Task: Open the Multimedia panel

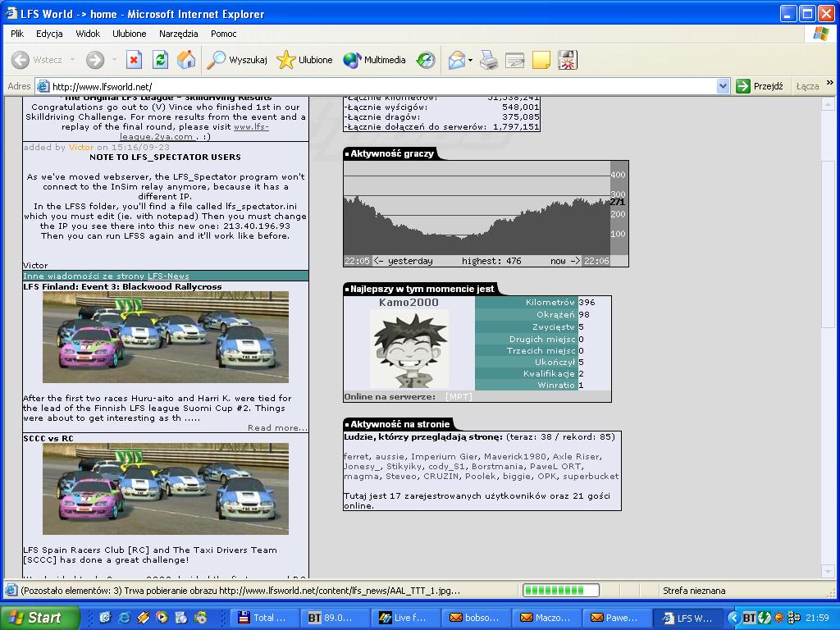Action: [374, 60]
